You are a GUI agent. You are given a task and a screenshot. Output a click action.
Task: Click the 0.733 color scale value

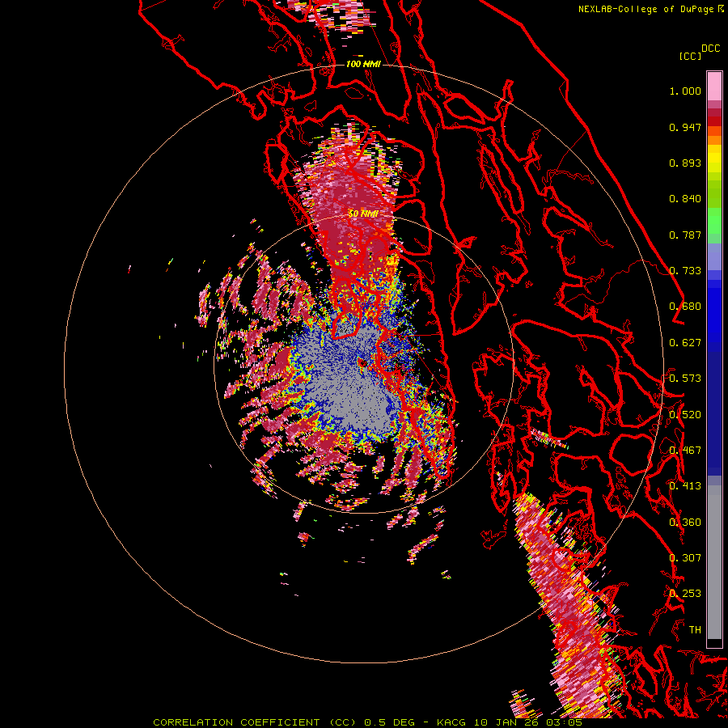685,271
